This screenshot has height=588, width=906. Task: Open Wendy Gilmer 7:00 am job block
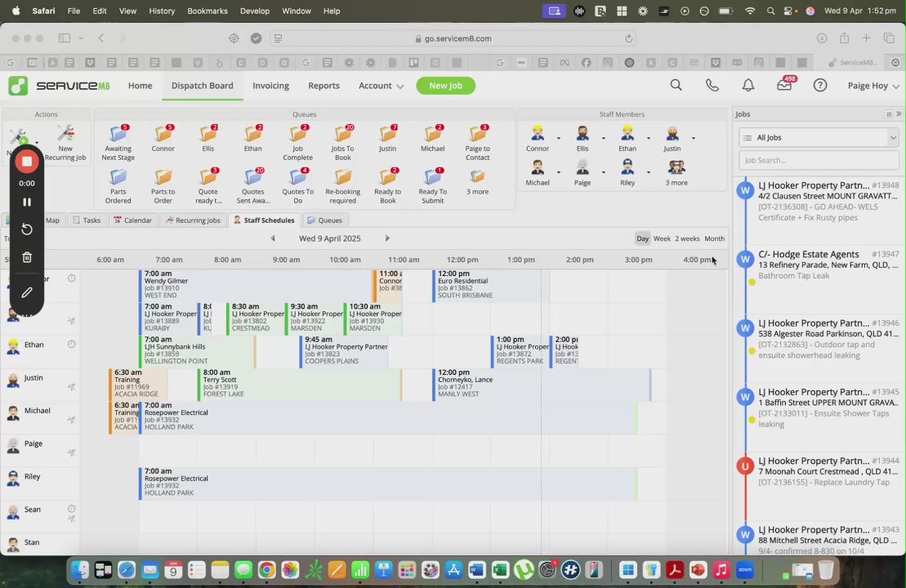[x=255, y=284]
